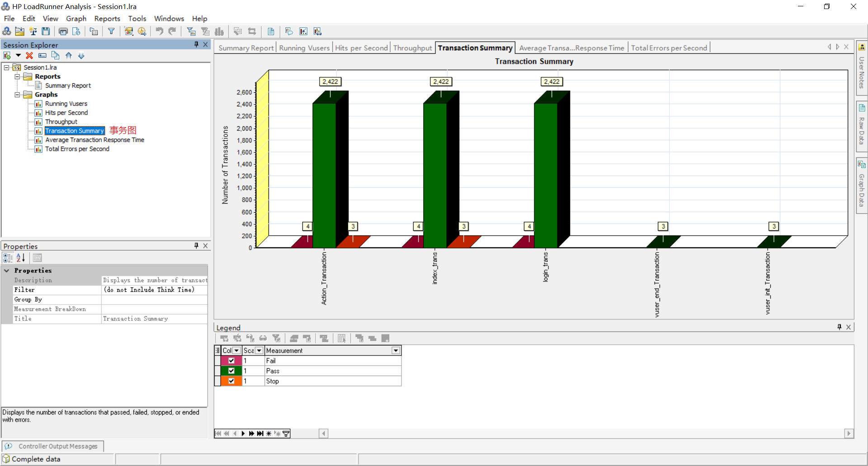Open the Measurement column dropdown
Viewport: 868px width, 466px height.
pyautogui.click(x=396, y=351)
